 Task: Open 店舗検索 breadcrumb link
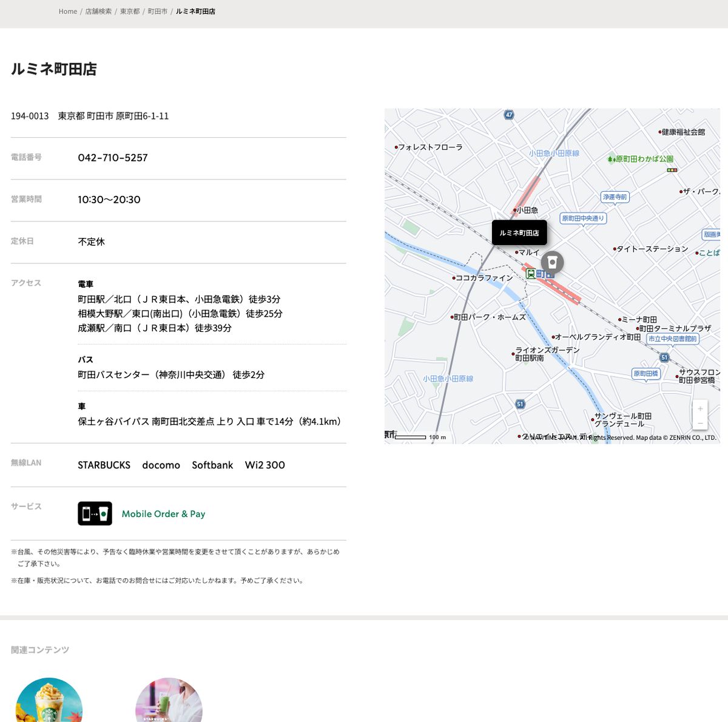click(x=98, y=12)
